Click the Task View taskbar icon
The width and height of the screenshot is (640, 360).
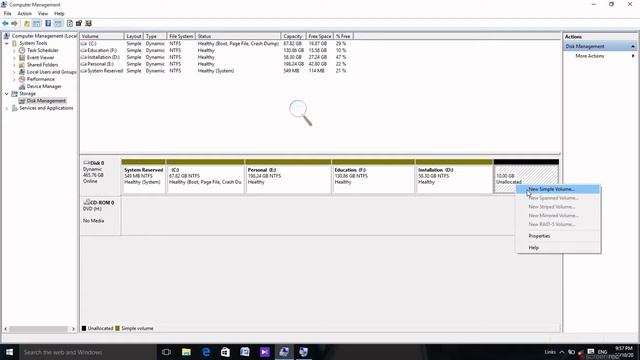click(166, 352)
